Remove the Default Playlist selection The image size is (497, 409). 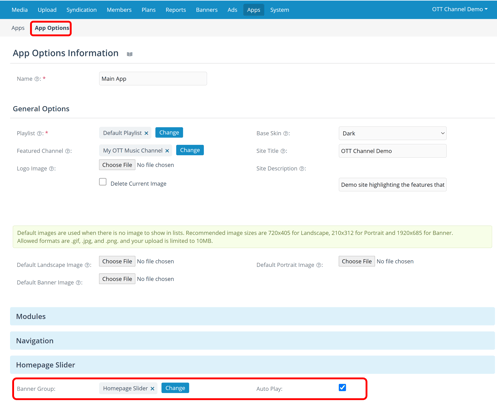point(146,133)
